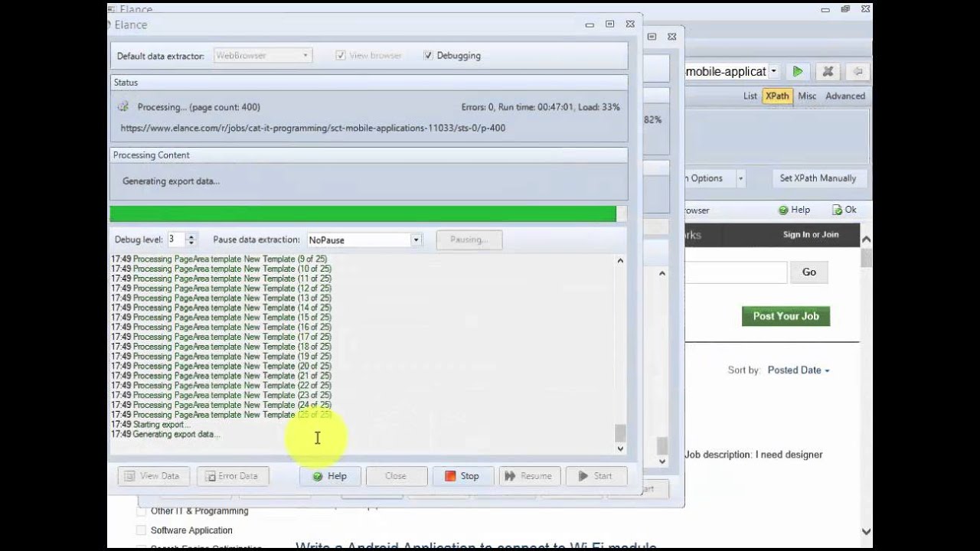The height and width of the screenshot is (551, 980).
Task: Click the Join link on the webpage
Action: [x=830, y=235]
